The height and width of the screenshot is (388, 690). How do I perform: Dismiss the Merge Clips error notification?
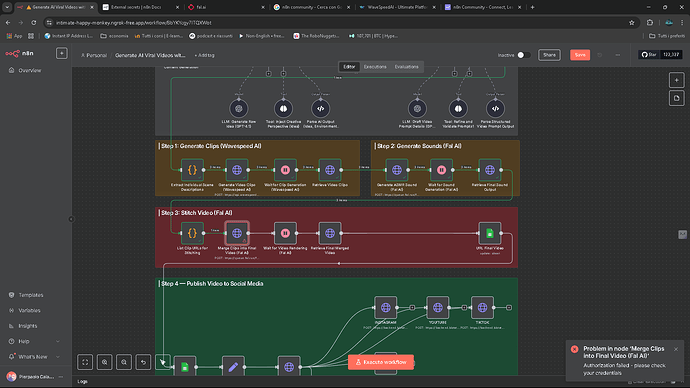tap(676, 349)
